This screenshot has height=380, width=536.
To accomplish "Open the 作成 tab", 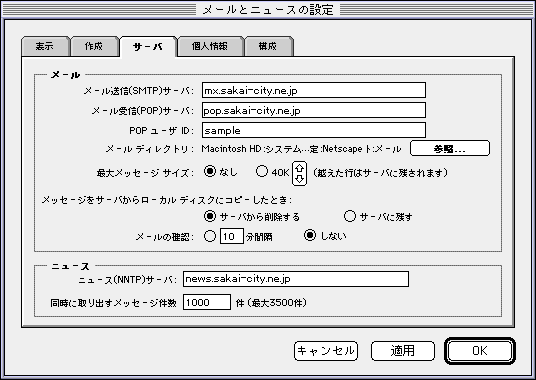I will pos(94,46).
